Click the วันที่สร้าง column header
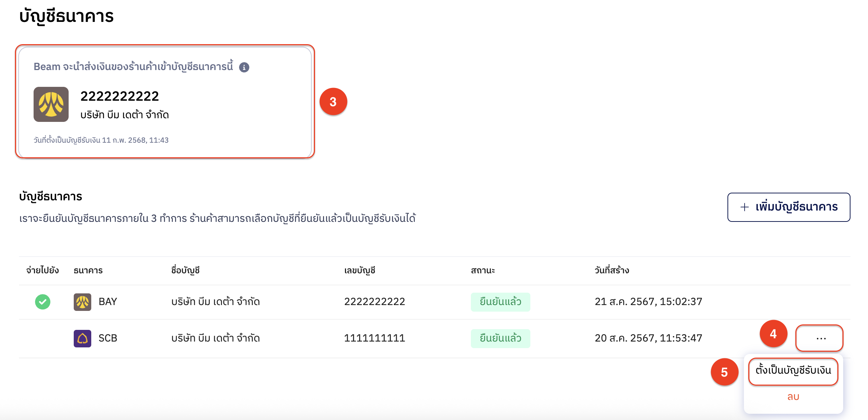The width and height of the screenshot is (868, 420). (x=612, y=270)
